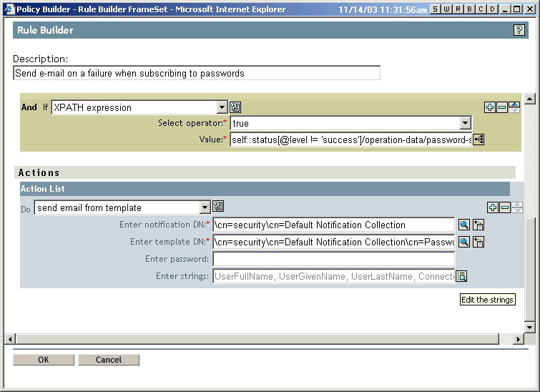Click the horizontal scrollbar left arrow
The height and width of the screenshot is (392, 540).
click(9, 339)
